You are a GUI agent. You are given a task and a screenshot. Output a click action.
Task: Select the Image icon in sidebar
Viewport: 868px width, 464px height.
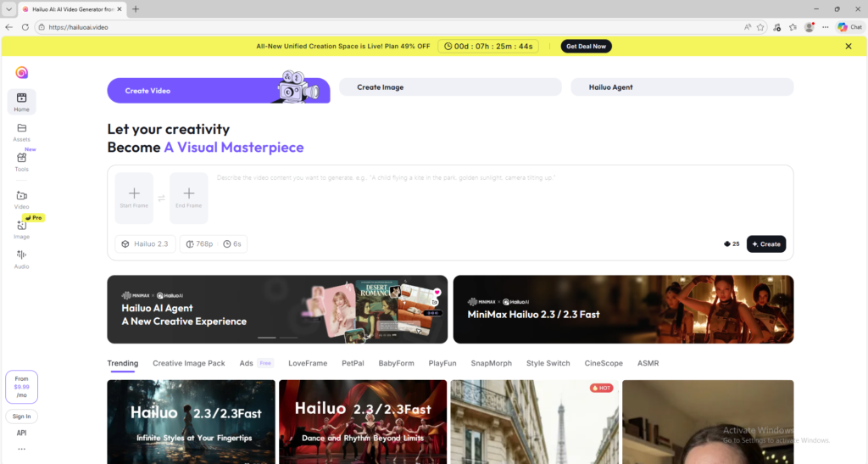21,229
